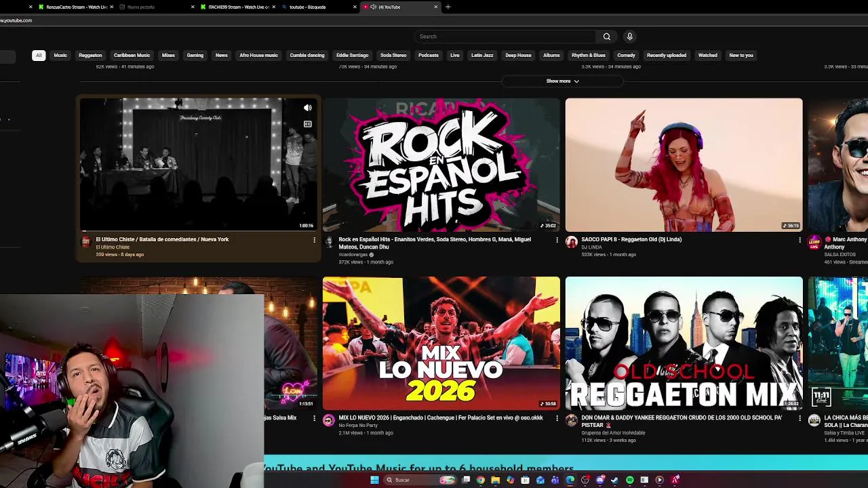868x488 pixels.
Task: Open more options for MIX LO NUEVO 2026
Action: pos(557,418)
